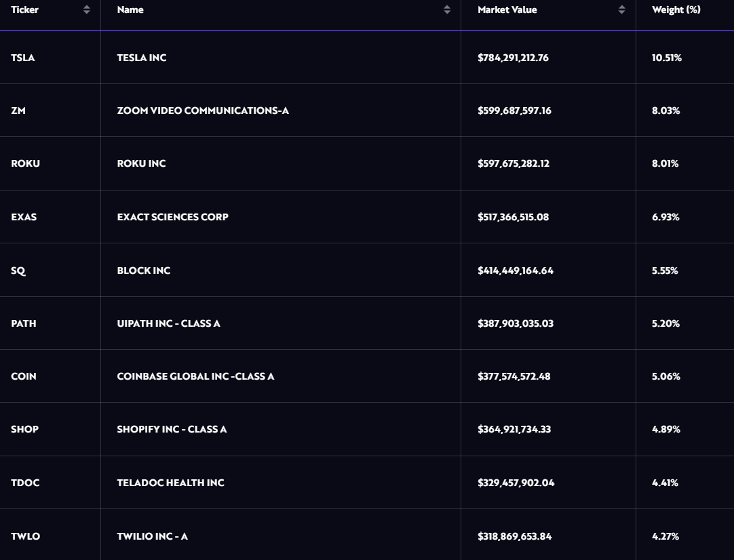Select the ROKU ticker row
Image resolution: width=734 pixels, height=560 pixels.
point(25,163)
